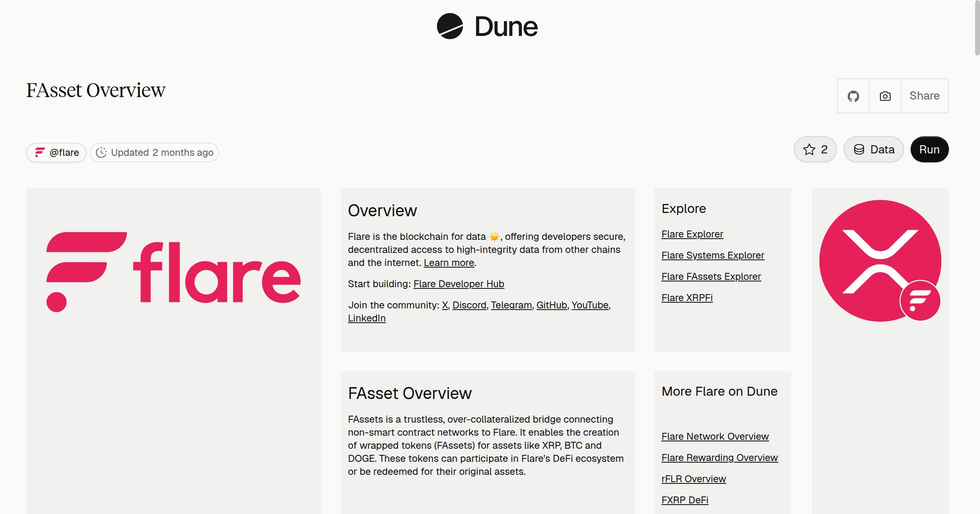Click the Explore panel heading
Viewport: 980px width, 514px height.
(684, 208)
